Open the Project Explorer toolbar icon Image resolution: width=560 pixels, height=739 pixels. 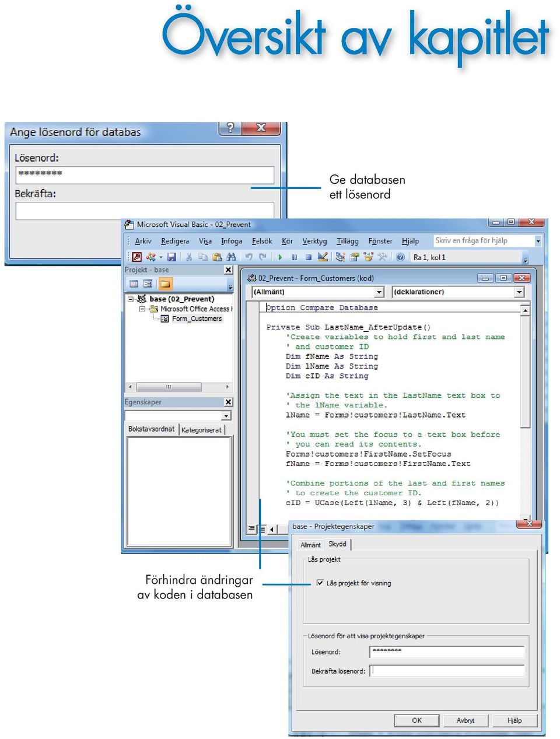pos(340,257)
